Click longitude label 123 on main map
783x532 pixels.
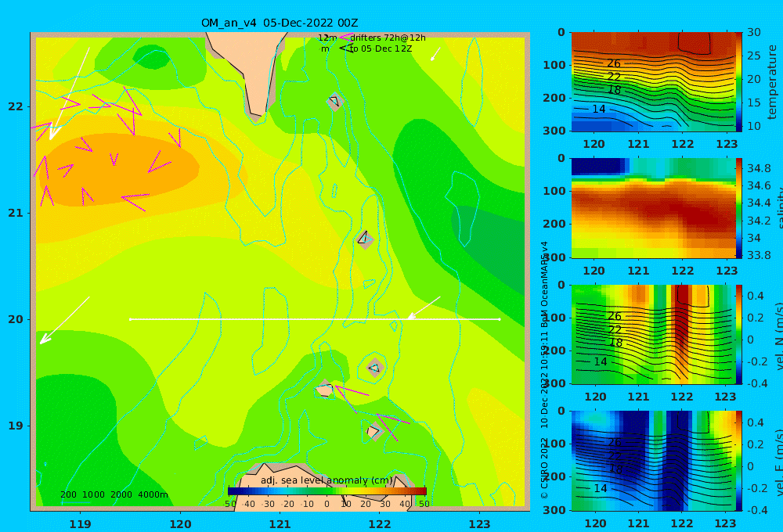point(480,524)
